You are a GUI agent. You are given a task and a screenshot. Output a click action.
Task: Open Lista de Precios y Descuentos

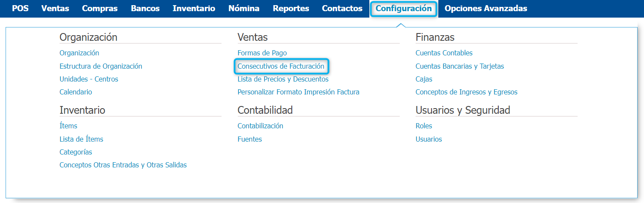[x=283, y=79]
